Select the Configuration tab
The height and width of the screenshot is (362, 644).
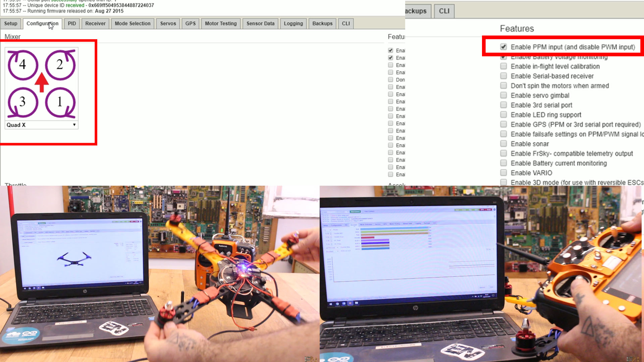pyautogui.click(x=42, y=23)
